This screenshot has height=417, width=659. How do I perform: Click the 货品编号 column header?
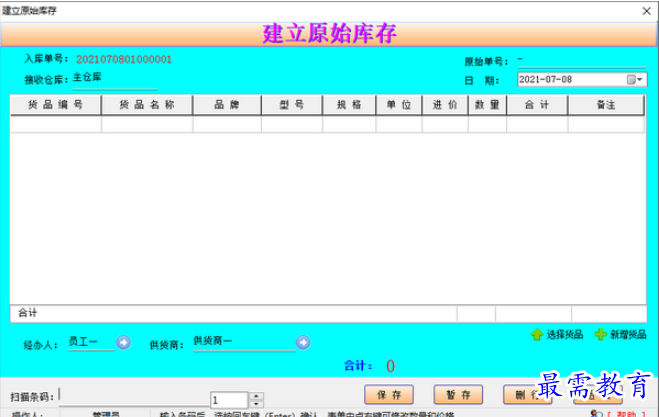pyautogui.click(x=55, y=105)
